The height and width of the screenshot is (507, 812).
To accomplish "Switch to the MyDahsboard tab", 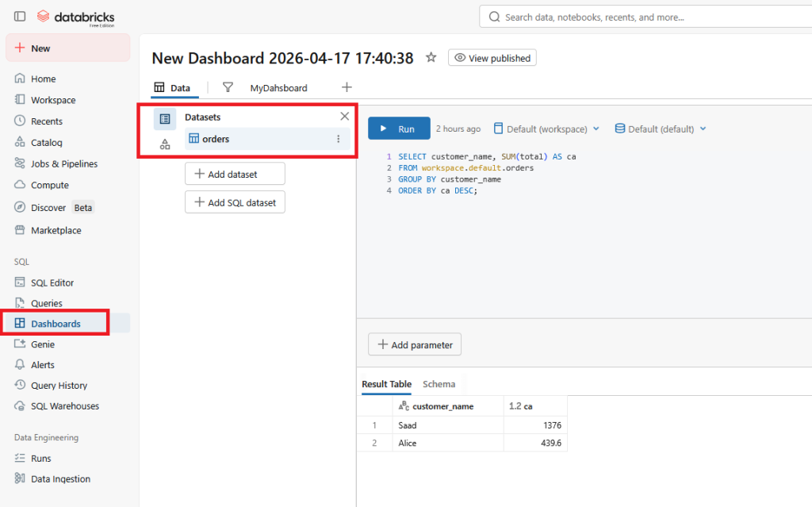I will 278,88.
